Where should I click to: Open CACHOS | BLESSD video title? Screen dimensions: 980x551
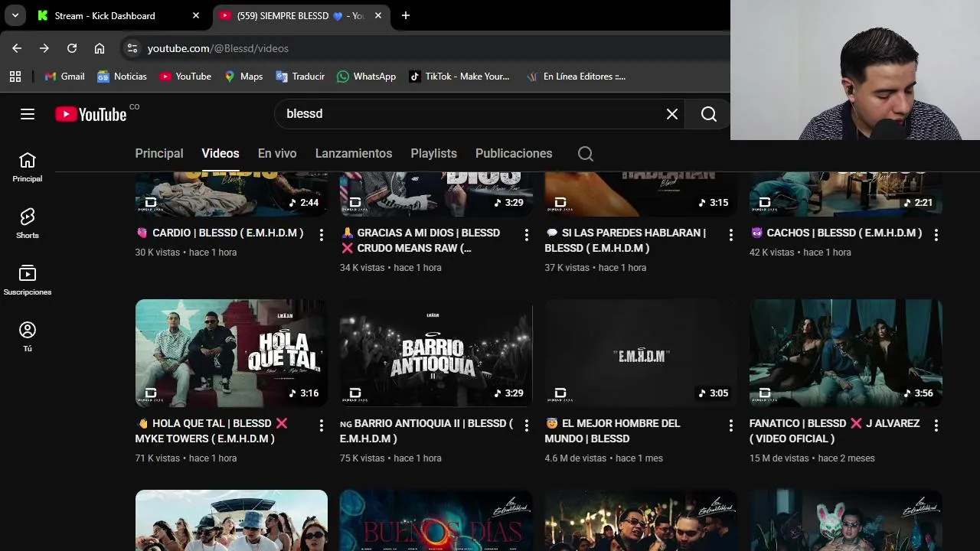836,233
